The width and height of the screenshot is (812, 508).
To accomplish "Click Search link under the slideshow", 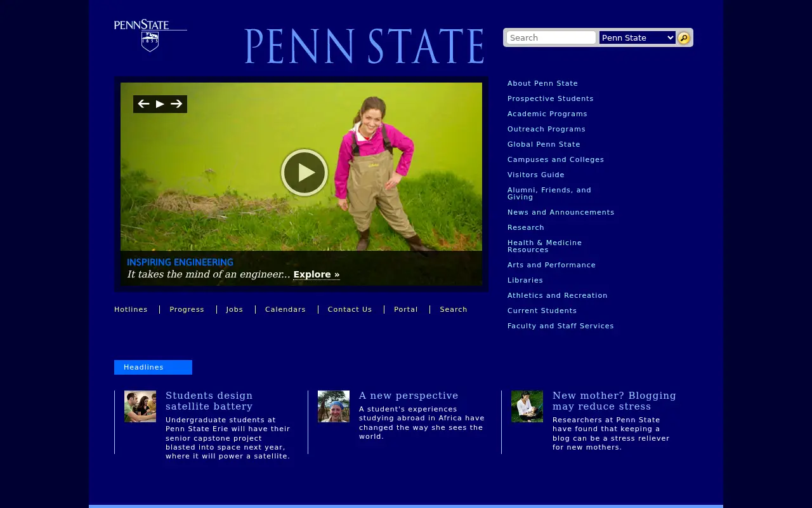I will pos(454,310).
